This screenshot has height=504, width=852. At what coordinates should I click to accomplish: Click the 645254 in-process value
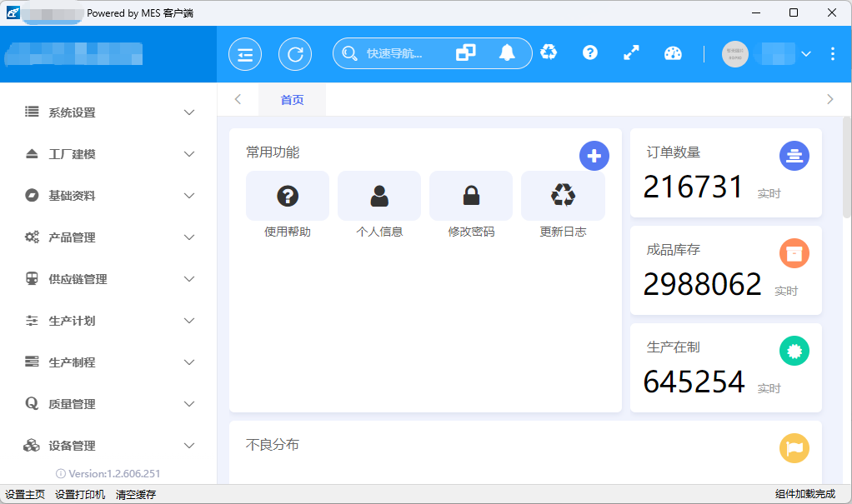coord(694,382)
